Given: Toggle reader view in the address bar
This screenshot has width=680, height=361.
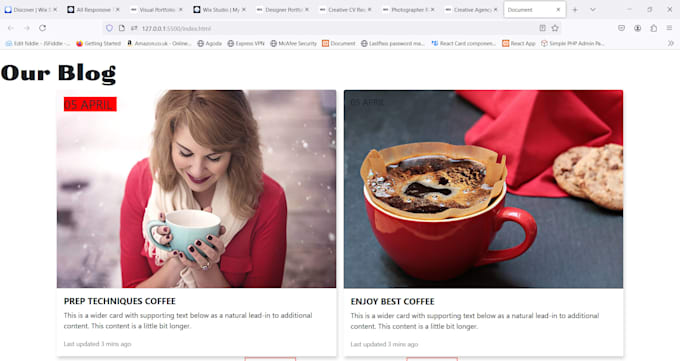Looking at the screenshot, I should (x=543, y=28).
